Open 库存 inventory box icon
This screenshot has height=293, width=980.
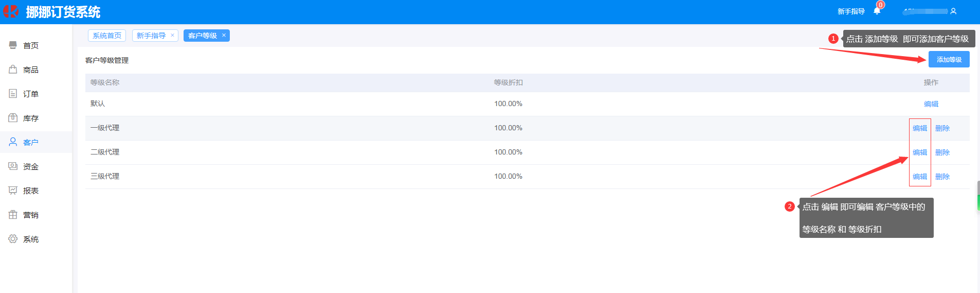13,118
